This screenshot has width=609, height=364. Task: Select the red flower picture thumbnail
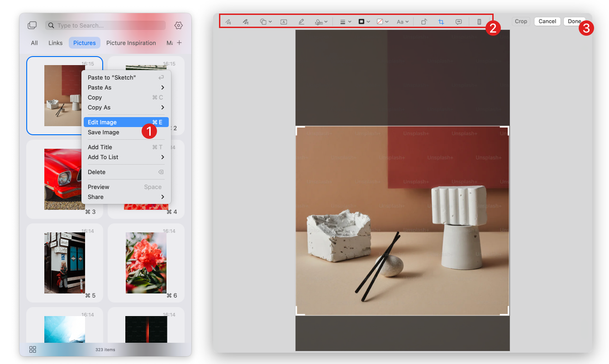click(x=146, y=263)
